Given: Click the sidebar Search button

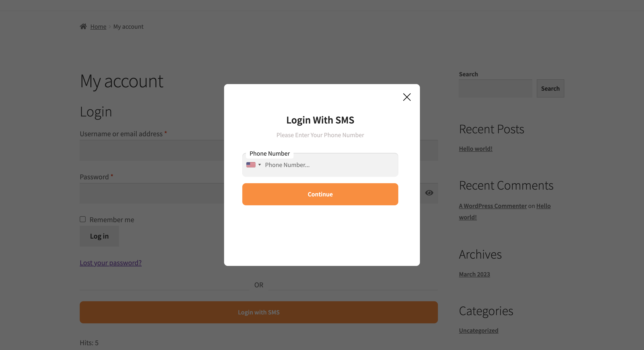Looking at the screenshot, I should coord(550,89).
